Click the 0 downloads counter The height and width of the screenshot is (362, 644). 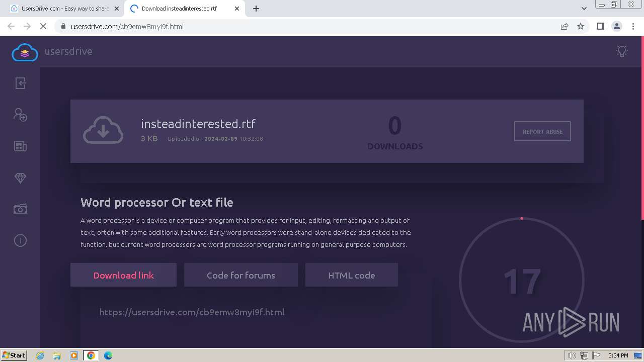pos(395,133)
